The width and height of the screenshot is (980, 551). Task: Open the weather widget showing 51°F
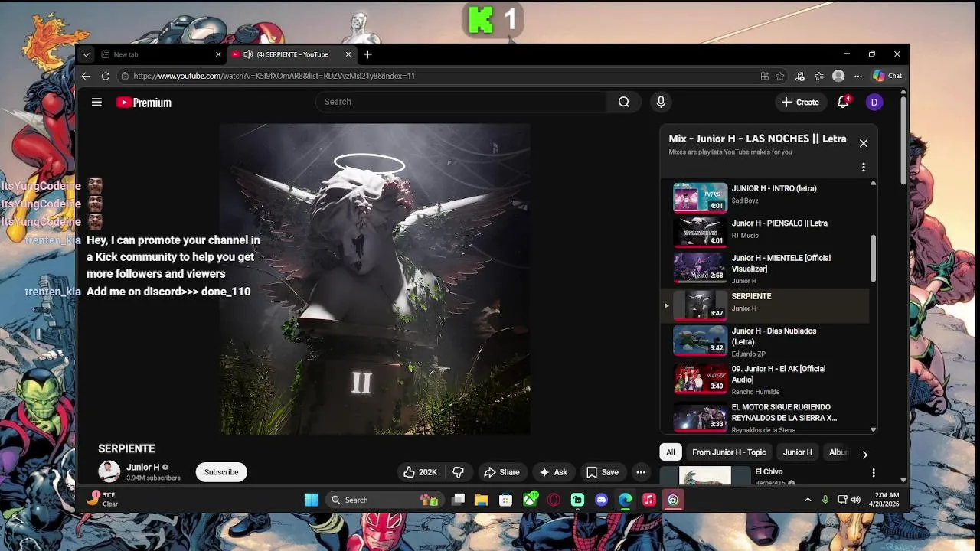[x=103, y=499]
